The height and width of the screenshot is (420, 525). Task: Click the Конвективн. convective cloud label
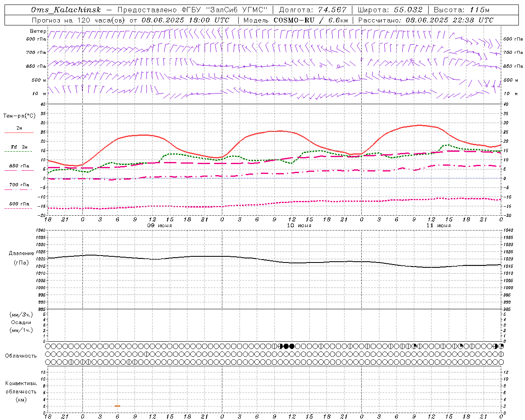click(x=21, y=383)
